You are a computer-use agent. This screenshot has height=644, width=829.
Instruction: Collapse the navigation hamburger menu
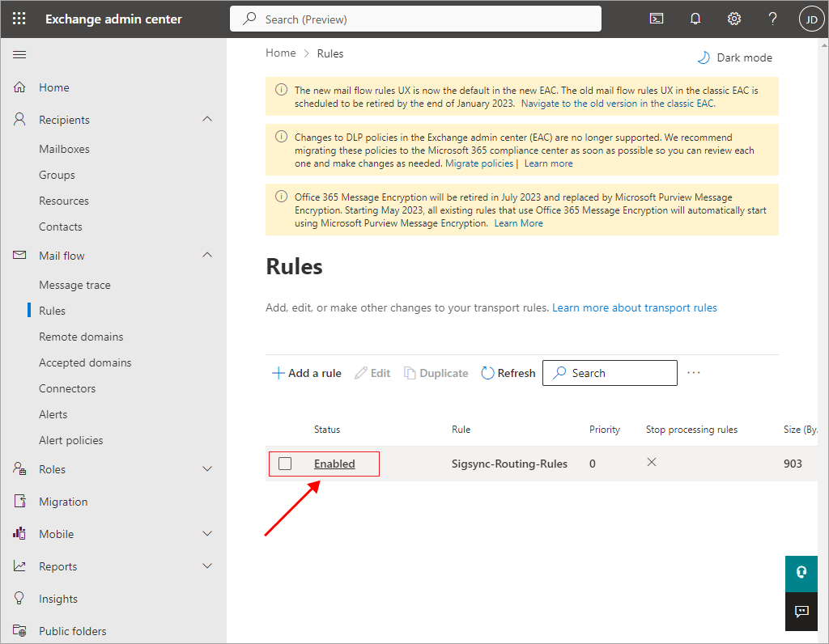19,54
